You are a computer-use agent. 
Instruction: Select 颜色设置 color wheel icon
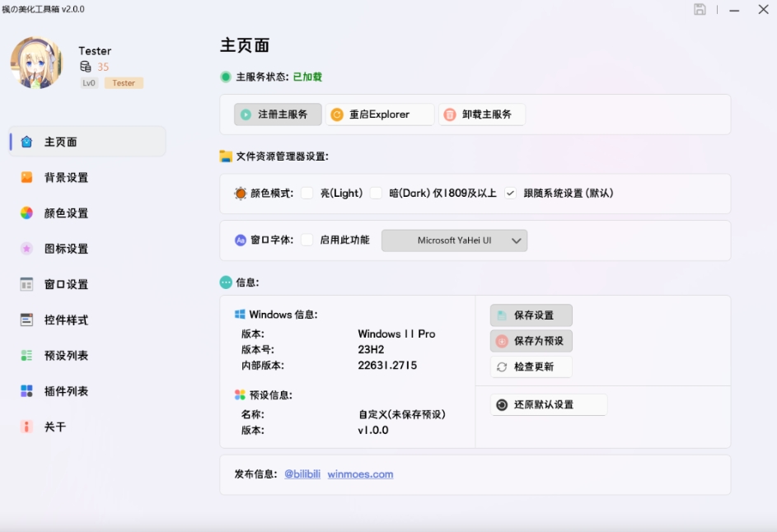point(27,213)
